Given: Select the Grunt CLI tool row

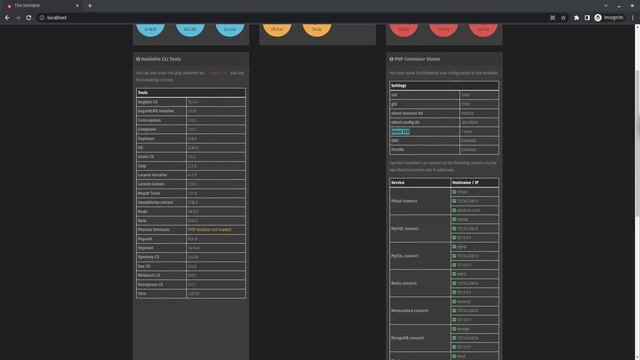Looking at the screenshot, I should 191,157.
